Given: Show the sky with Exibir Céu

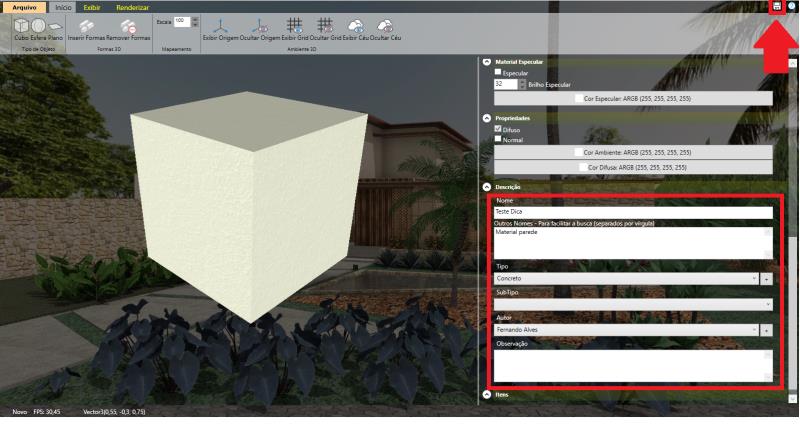Looking at the screenshot, I should tap(355, 27).
